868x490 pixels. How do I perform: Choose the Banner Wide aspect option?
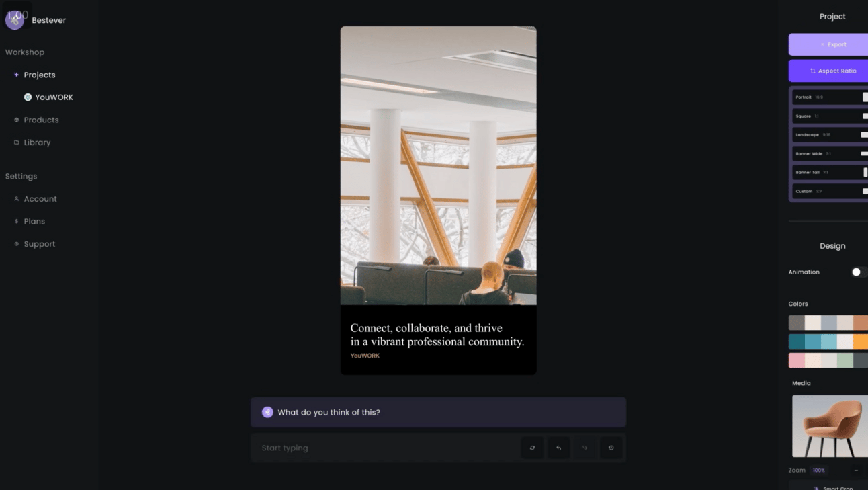[x=830, y=154]
